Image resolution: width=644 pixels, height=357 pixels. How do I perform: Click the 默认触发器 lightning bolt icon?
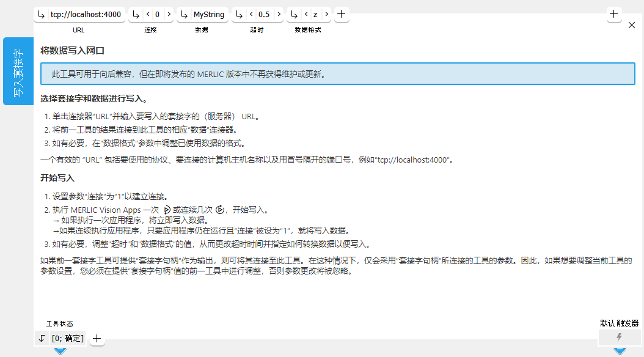point(619,337)
